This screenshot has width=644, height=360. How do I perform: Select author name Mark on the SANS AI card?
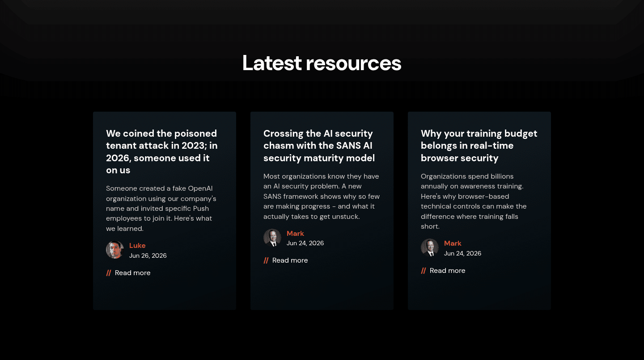tap(295, 234)
